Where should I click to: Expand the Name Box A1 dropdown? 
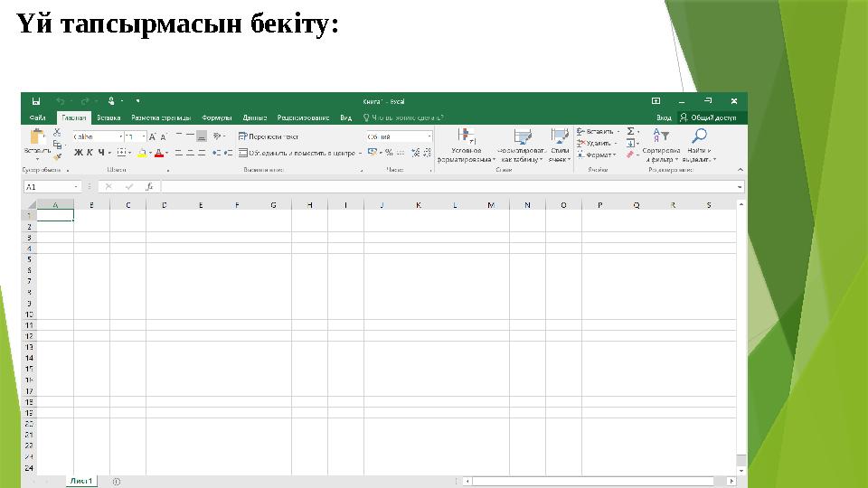76,187
